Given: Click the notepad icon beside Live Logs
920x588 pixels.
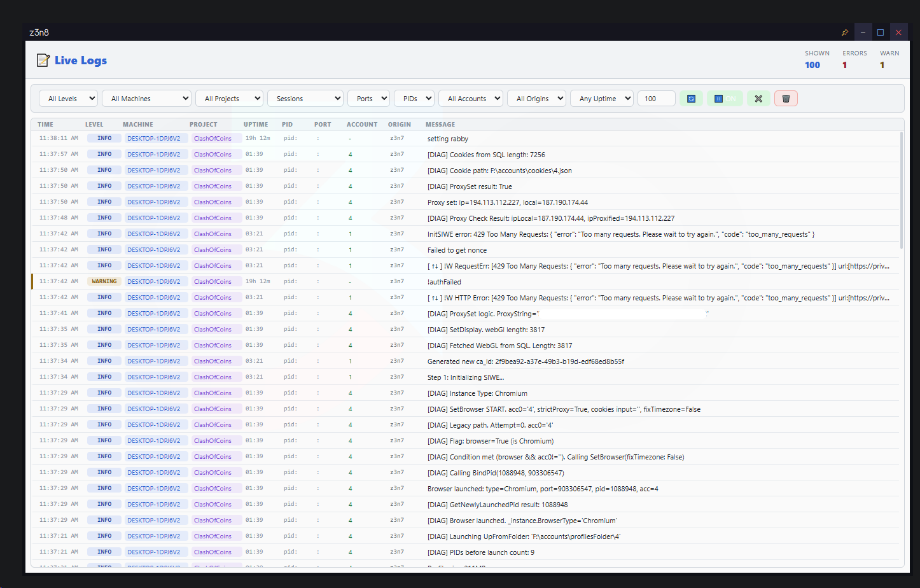Looking at the screenshot, I should [x=43, y=60].
